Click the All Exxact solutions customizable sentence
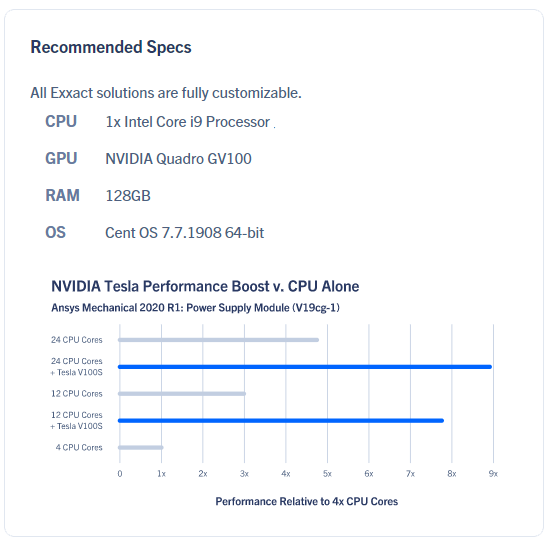 (166, 93)
